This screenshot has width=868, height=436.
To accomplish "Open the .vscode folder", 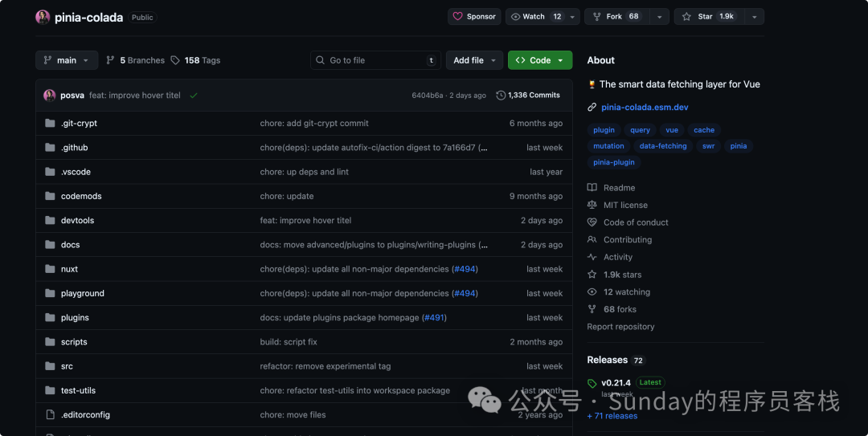I will (76, 172).
